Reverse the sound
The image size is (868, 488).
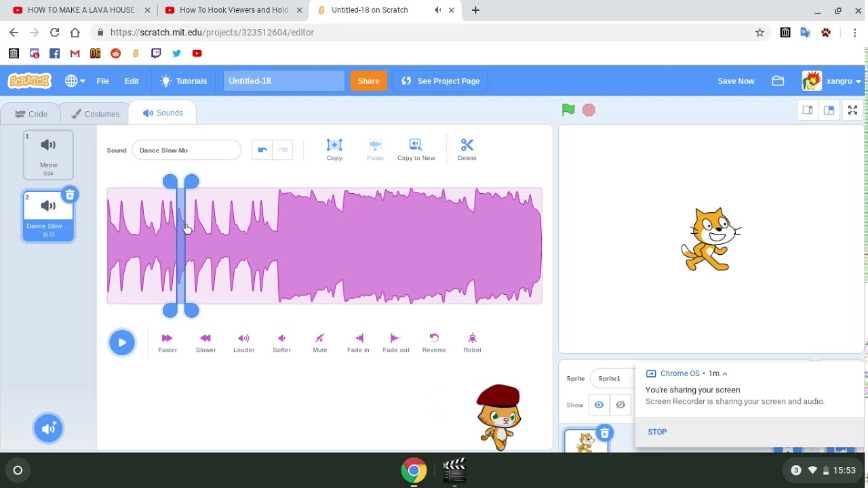[434, 342]
